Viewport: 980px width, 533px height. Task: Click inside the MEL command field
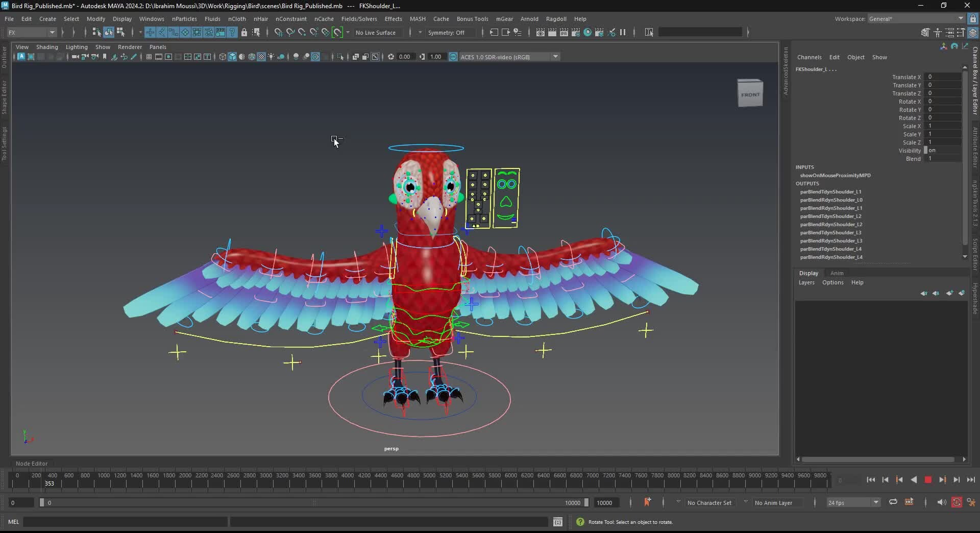click(x=125, y=522)
